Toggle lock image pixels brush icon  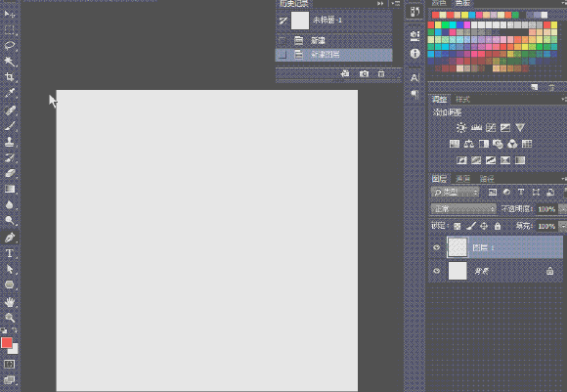[x=471, y=227]
